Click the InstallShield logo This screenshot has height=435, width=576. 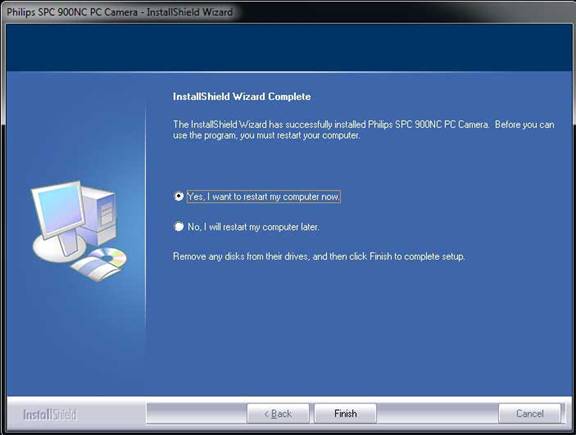click(50, 415)
